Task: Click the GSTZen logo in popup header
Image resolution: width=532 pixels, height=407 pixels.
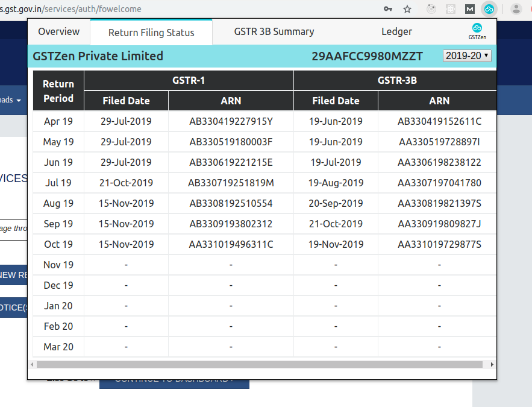Action: (477, 31)
